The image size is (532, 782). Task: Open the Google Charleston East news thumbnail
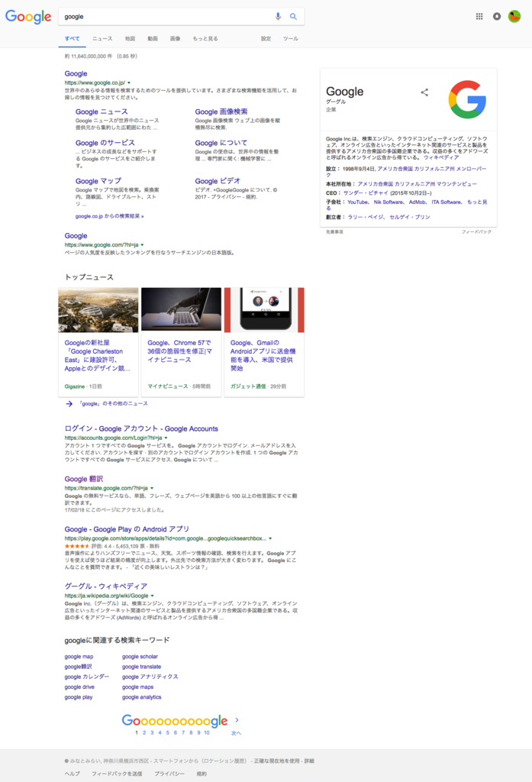98,310
